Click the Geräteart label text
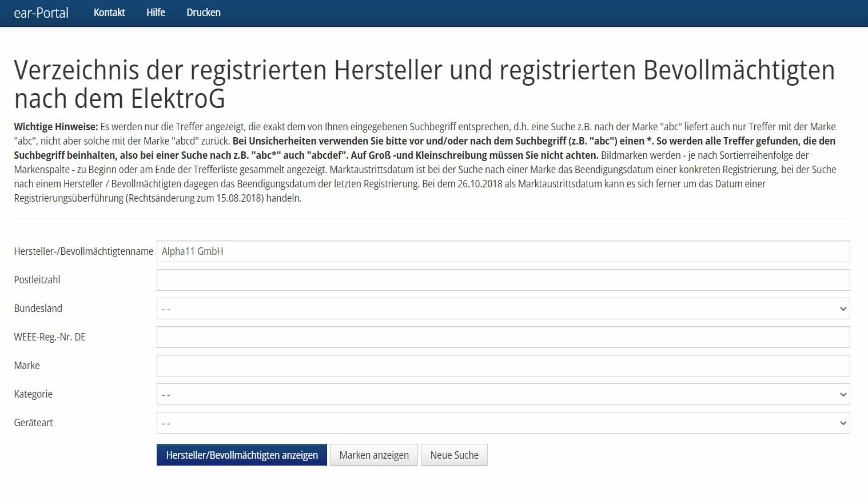 [34, 423]
